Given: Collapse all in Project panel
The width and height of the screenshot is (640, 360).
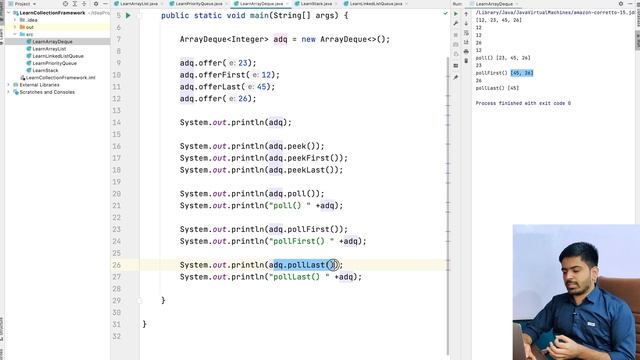Looking at the screenshot, I should coord(84,4).
